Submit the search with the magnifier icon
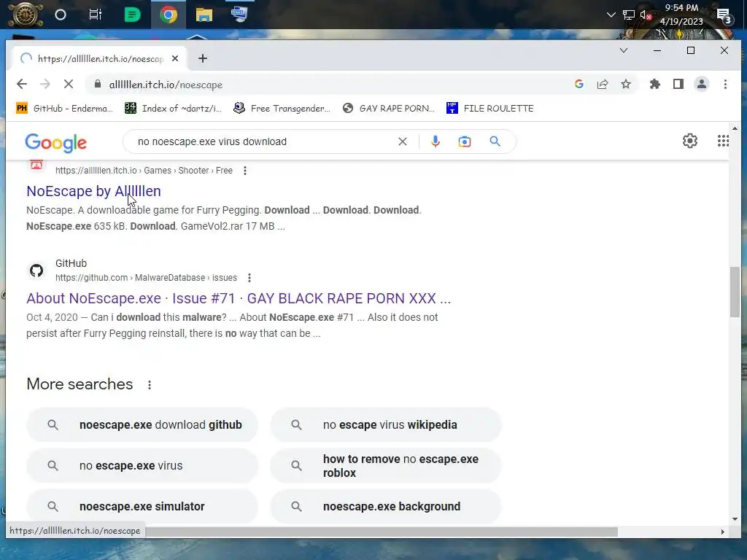Image resolution: width=747 pixels, height=560 pixels. pyautogui.click(x=495, y=142)
